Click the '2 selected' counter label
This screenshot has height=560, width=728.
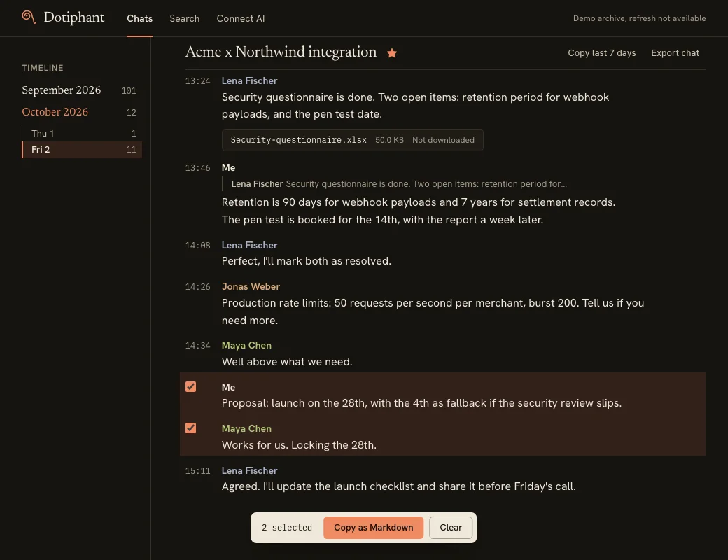[287, 528]
